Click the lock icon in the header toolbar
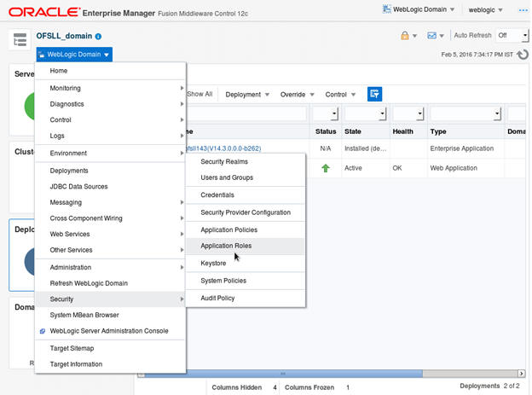The width and height of the screenshot is (532, 395). coord(404,35)
